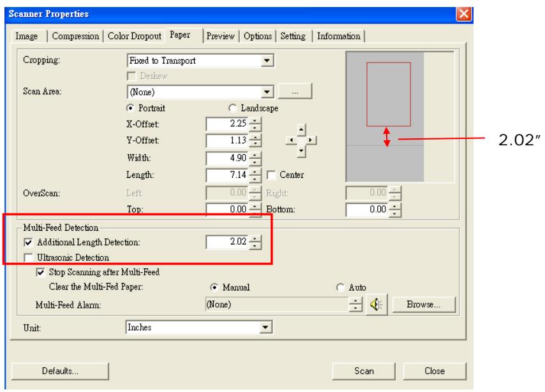Nudge scan area down with the down arrow
Viewport: 545px width, 392px height.
301,150
